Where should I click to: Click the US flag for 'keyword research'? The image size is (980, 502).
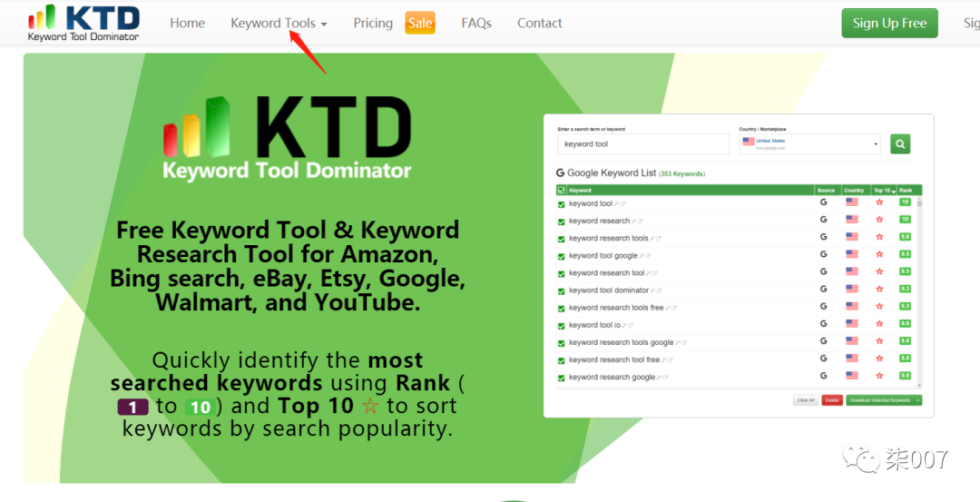(x=851, y=220)
